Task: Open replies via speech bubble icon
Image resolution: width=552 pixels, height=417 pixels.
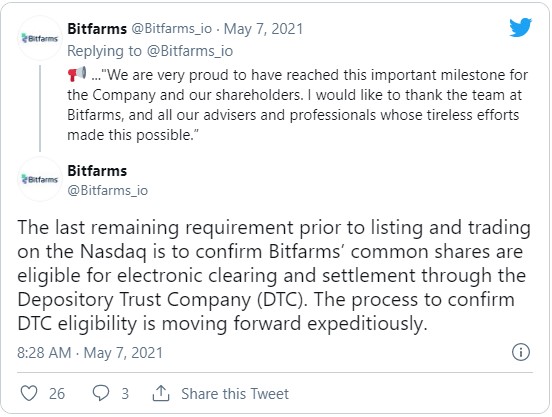Action: point(101,393)
